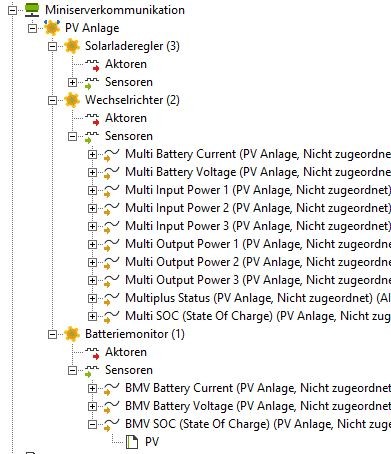Viewport: 391px width, 454px height.
Task: Collapse the BMV SOC (State Of Charge) node
Action: pyautogui.click(x=92, y=424)
